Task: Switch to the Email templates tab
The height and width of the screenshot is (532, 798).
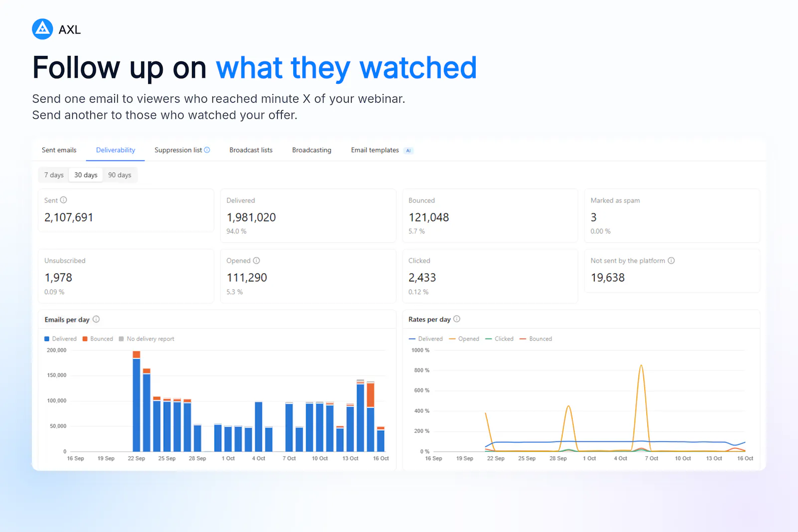Action: click(375, 150)
